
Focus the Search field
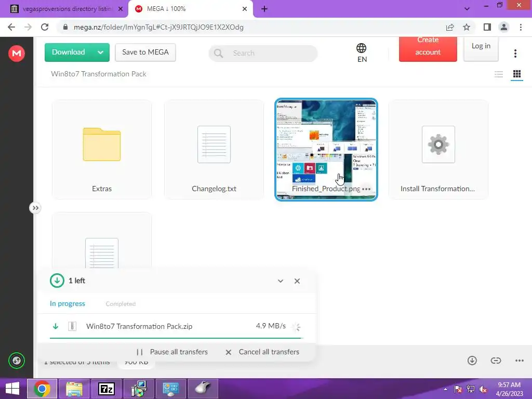tap(263, 54)
